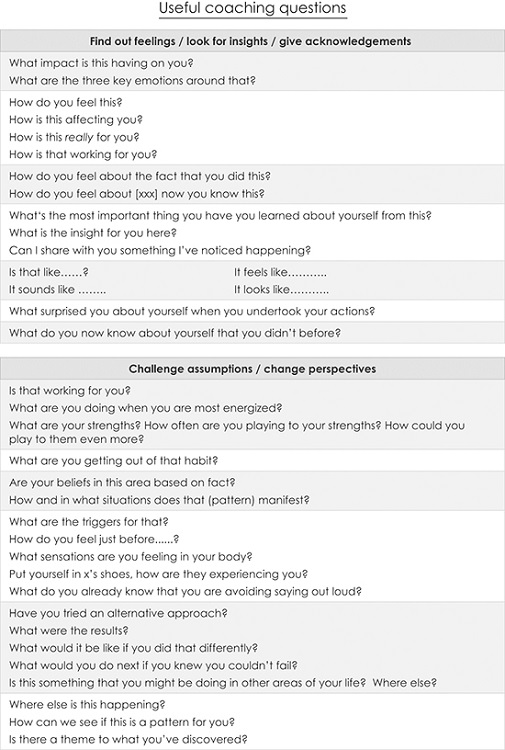Click the 'Challenge assumptions / change perspectives' header
The width and height of the screenshot is (505, 750).
point(252,369)
